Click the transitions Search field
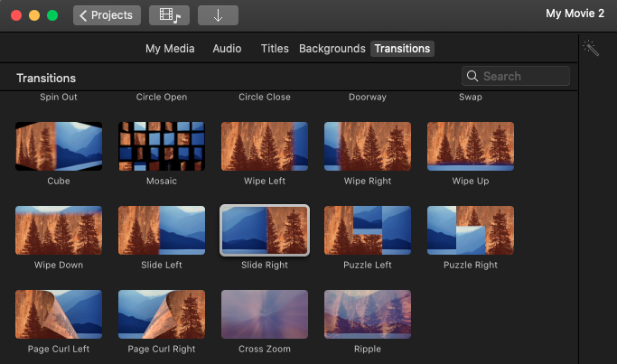Viewport: 617px width, 364px height. (x=516, y=76)
